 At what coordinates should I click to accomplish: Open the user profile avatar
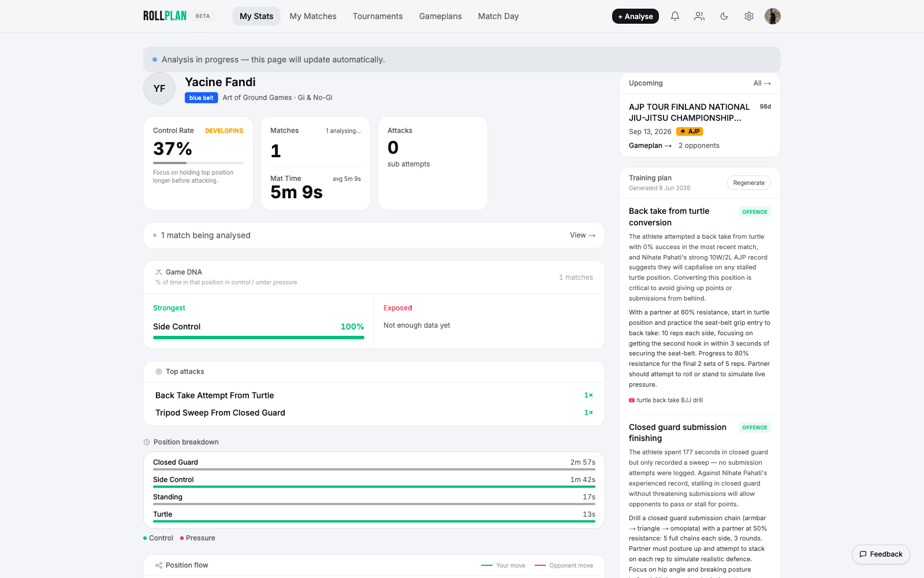[x=773, y=16]
